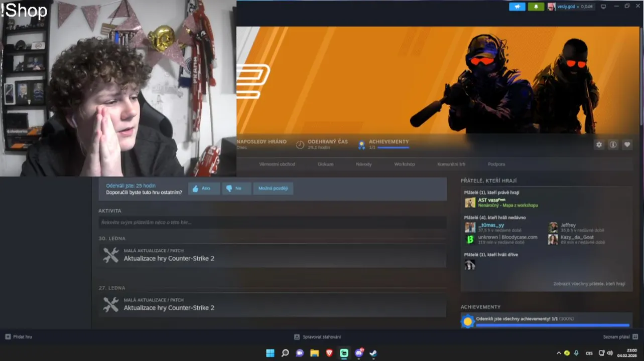This screenshot has height=361, width=644.
Task: Open the vesly.god account dropdown
Action: click(572, 7)
